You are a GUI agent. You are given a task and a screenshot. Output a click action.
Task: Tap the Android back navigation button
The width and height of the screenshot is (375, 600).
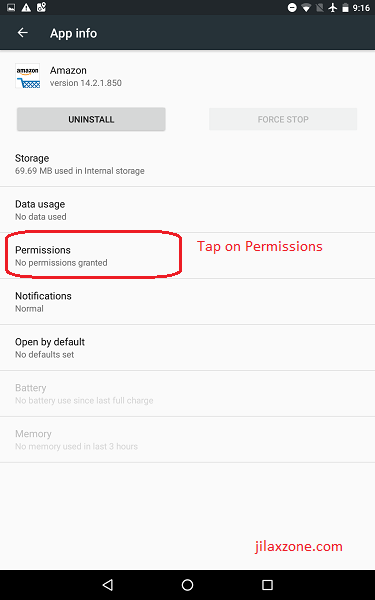coord(108,584)
